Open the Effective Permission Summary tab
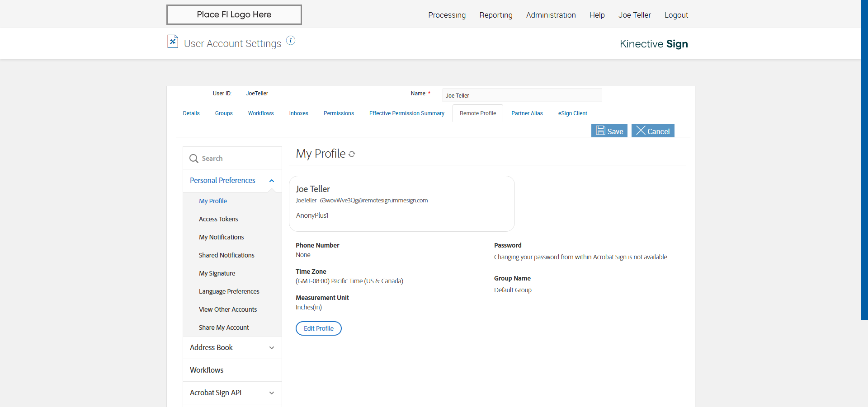The height and width of the screenshot is (407, 868). [x=406, y=113]
